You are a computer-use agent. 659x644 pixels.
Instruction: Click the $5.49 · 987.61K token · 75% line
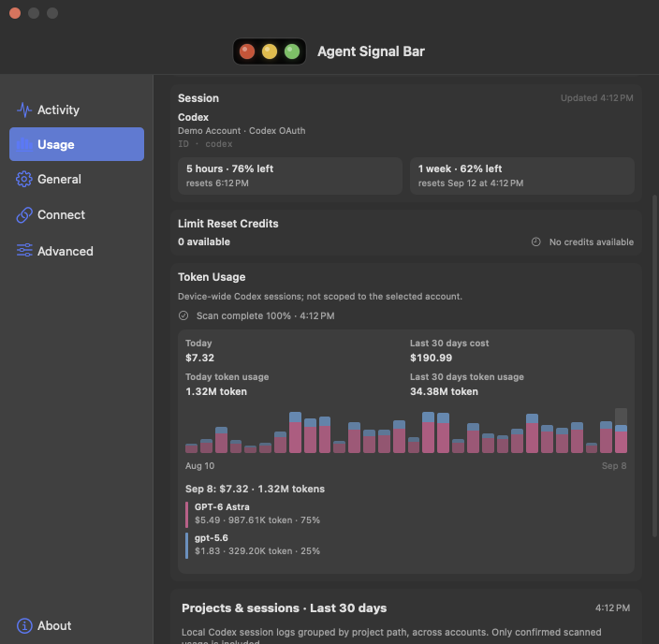(257, 520)
